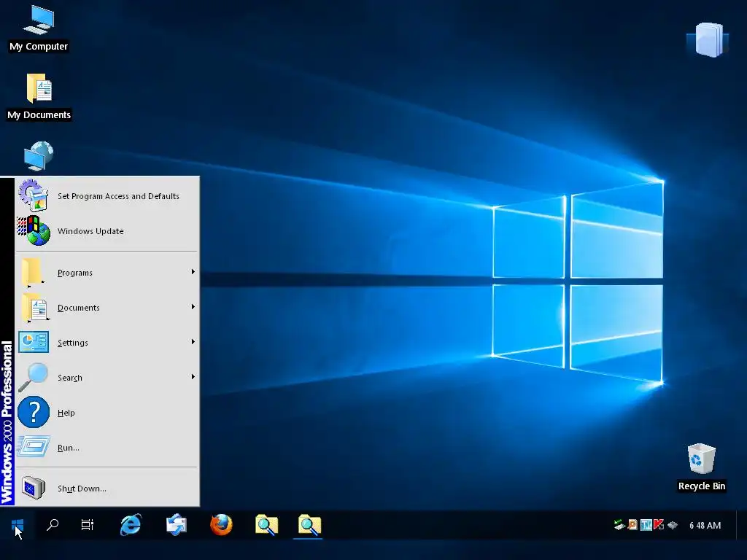The height and width of the screenshot is (560, 747).
Task: Open Windows Update from the Start menu
Action: (108, 231)
